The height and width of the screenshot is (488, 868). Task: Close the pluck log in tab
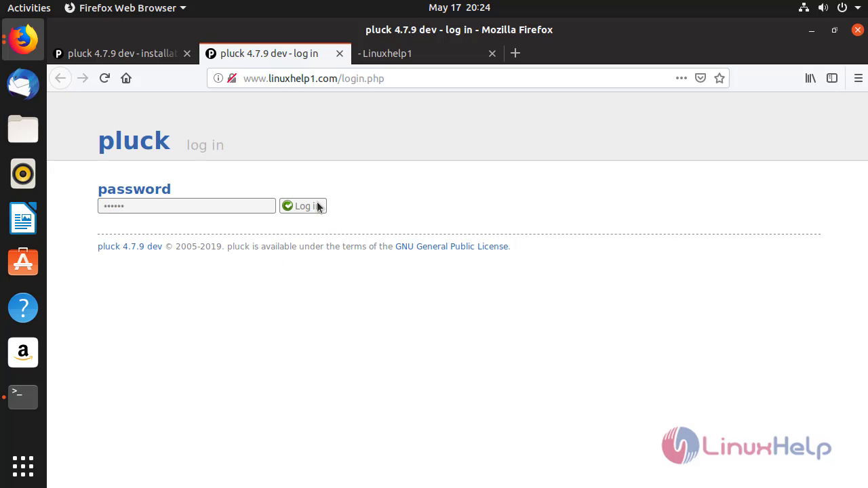pos(340,54)
